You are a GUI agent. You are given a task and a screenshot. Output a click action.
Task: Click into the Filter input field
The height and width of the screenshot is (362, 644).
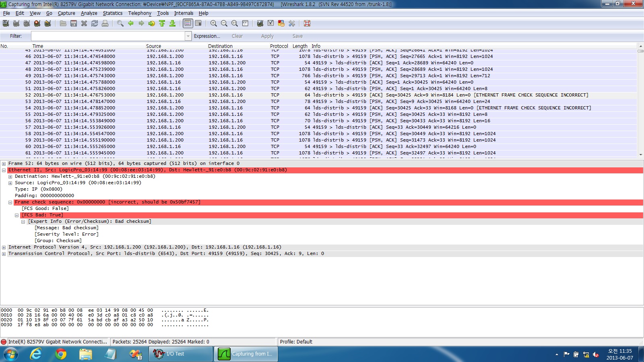tap(108, 36)
